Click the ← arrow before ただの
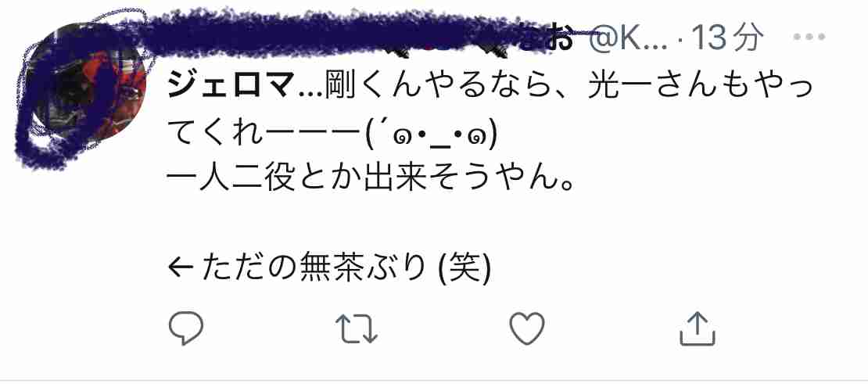 coord(181,269)
